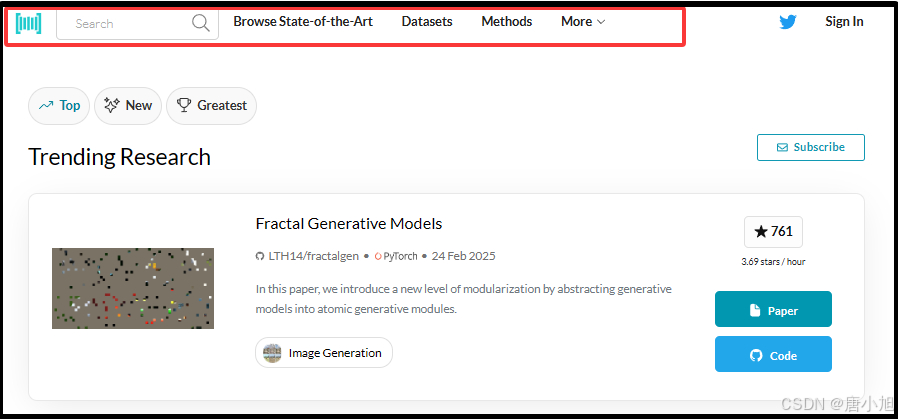Click the Code button
Viewport: 898px width, 419px height.
773,355
